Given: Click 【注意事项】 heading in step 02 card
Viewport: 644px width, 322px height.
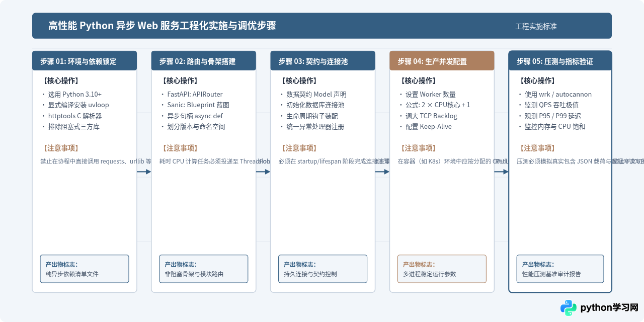Looking at the screenshot, I should click(179, 148).
